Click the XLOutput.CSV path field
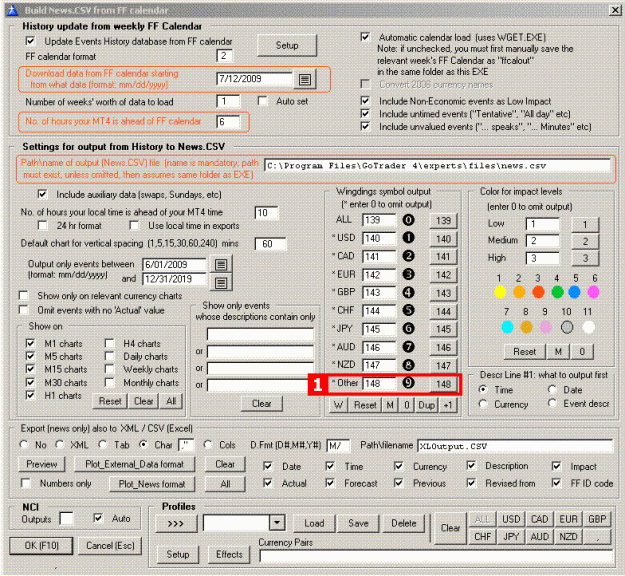 (x=515, y=446)
